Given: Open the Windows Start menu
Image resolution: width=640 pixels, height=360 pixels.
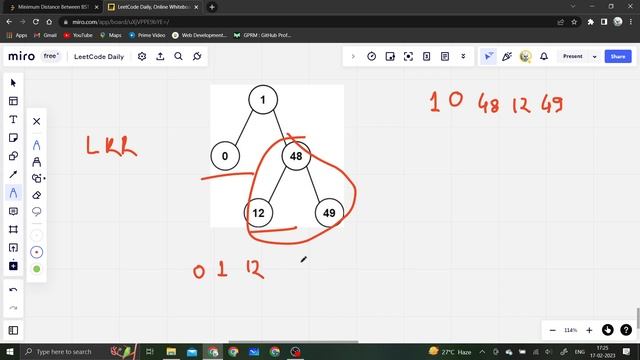Looking at the screenshot, I should coord(10,352).
